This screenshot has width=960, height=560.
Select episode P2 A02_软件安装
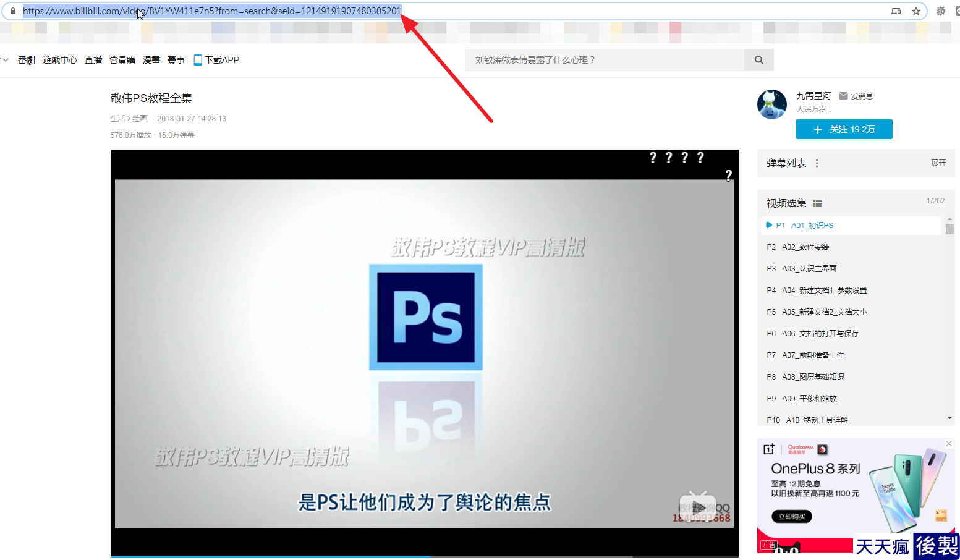point(852,247)
